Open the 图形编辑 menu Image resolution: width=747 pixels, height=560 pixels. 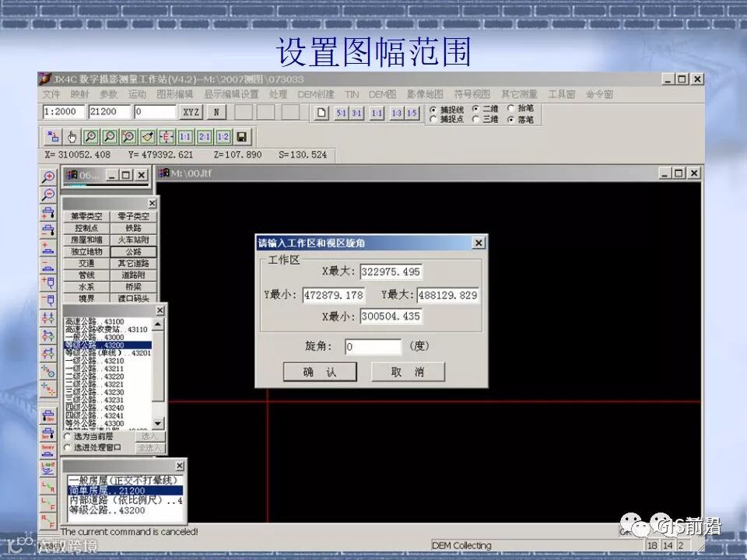coord(175,94)
